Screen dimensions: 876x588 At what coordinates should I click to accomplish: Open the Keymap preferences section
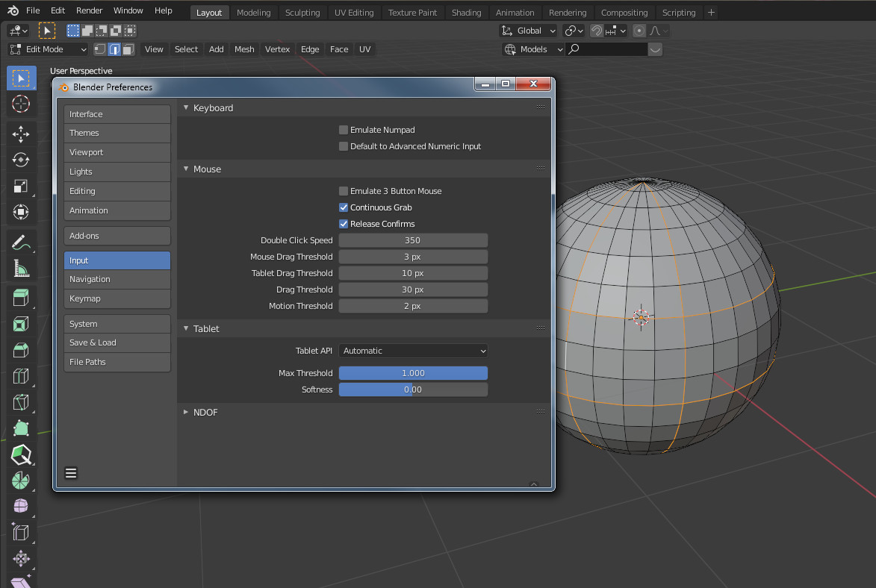117,298
